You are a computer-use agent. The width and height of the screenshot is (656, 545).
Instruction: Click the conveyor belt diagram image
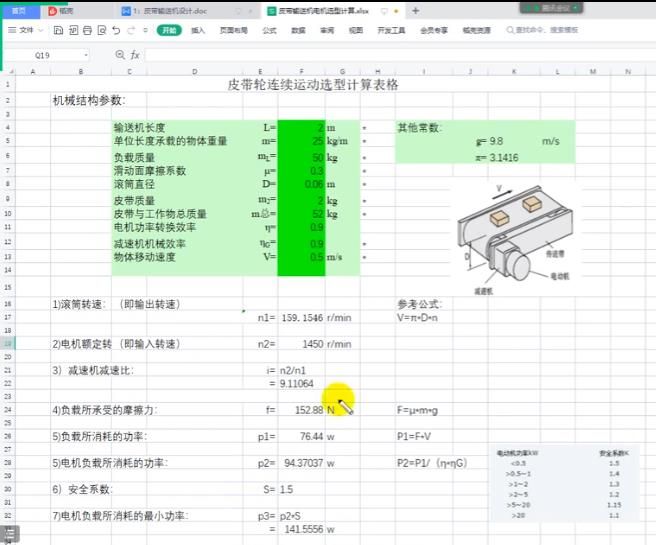[516, 238]
